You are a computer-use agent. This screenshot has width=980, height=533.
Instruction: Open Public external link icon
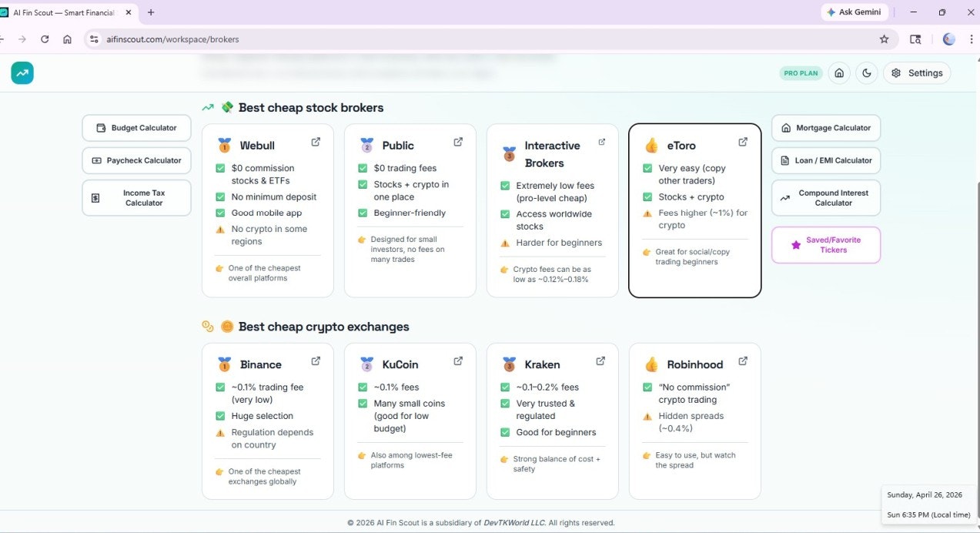click(458, 142)
